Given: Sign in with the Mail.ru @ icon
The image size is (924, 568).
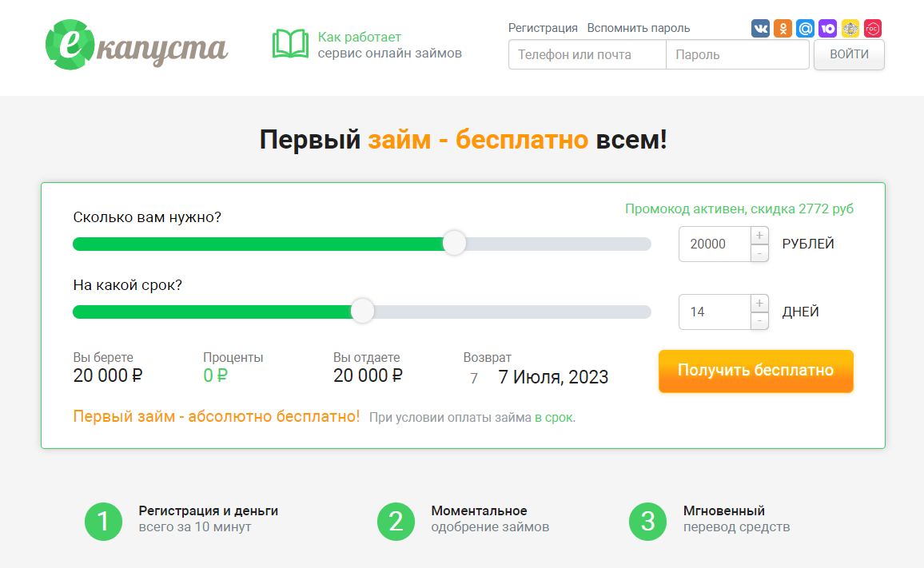Looking at the screenshot, I should pyautogui.click(x=805, y=28).
